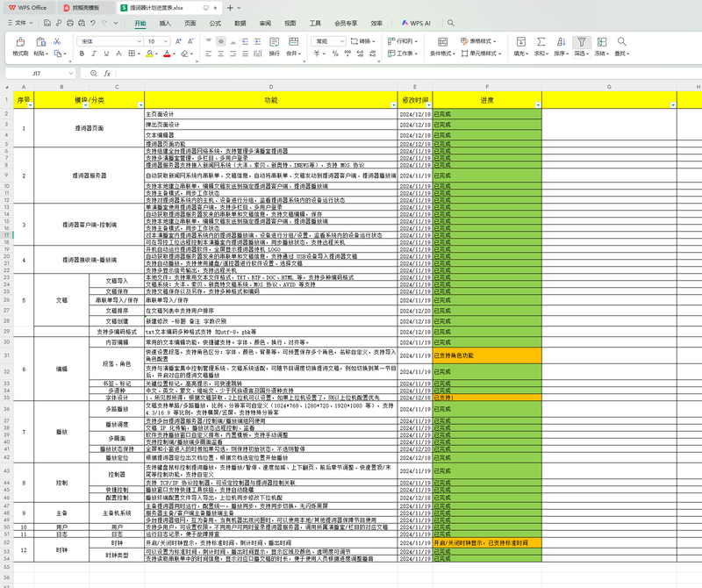Open filter dropdown on 功能 header
The height and width of the screenshot is (588, 702).
pyautogui.click(x=393, y=105)
